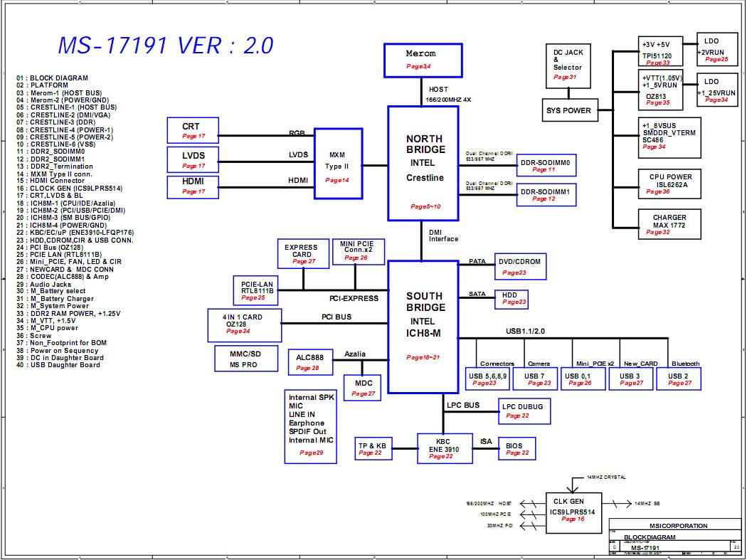Viewport: 747px width, 560px height.
Task: Click index entry 40 : USB Daughter Board
Action: coord(58,365)
